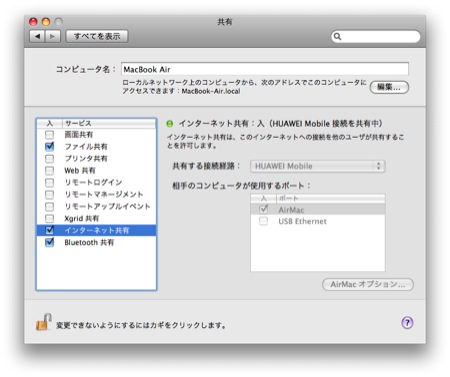Select the Bluetooth 共有 service row
The image size is (450, 377).
pyautogui.click(x=96, y=242)
